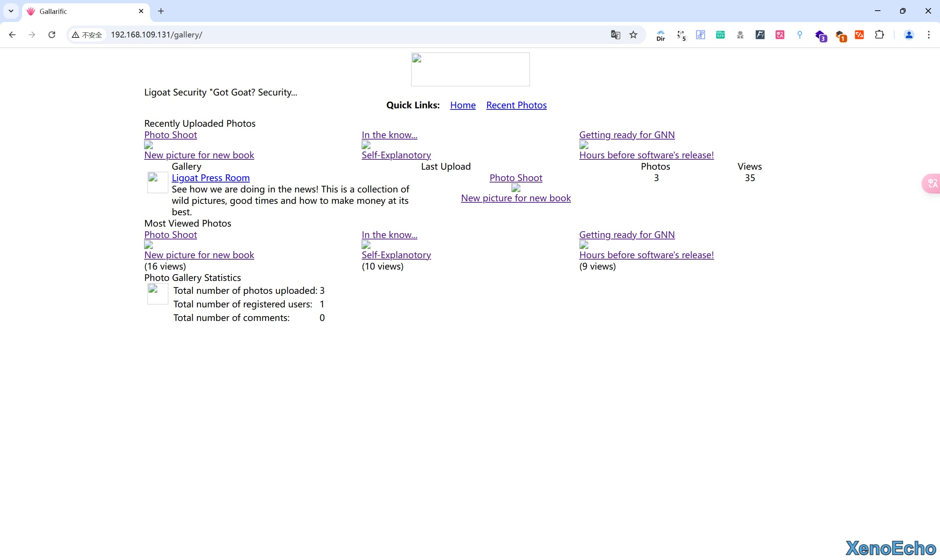This screenshot has height=560, width=940.
Task: Open a new browser tab
Action: 161,11
